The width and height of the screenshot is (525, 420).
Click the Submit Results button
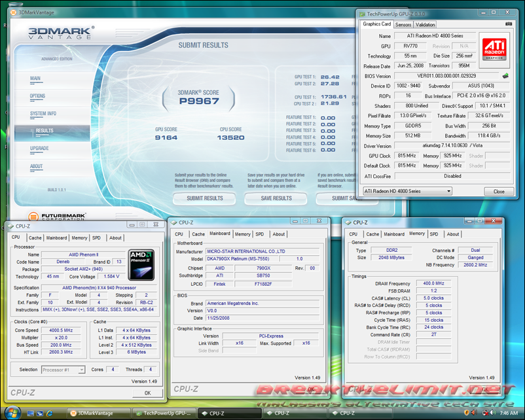205,198
